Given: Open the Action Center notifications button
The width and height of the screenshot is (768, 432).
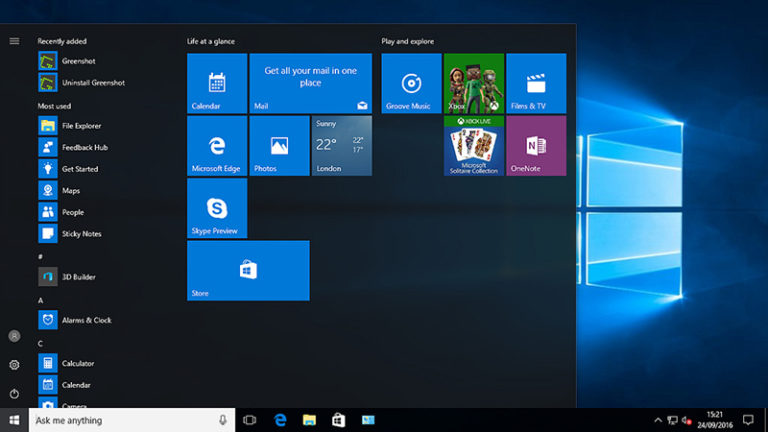Looking at the screenshot, I should click(748, 420).
